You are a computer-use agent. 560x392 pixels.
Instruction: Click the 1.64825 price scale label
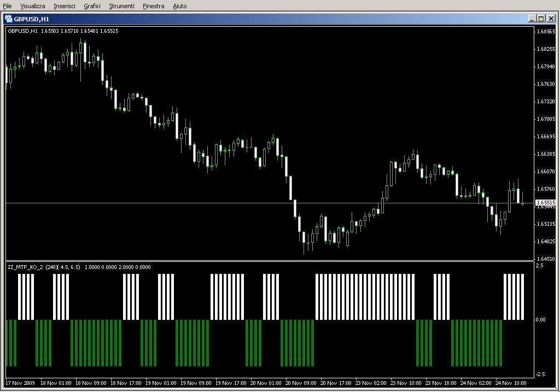coord(546,241)
